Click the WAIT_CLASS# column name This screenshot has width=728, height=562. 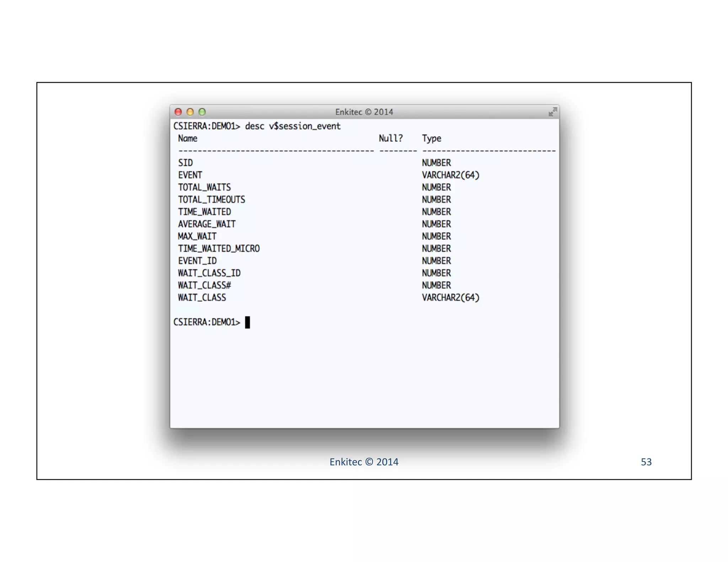click(204, 285)
